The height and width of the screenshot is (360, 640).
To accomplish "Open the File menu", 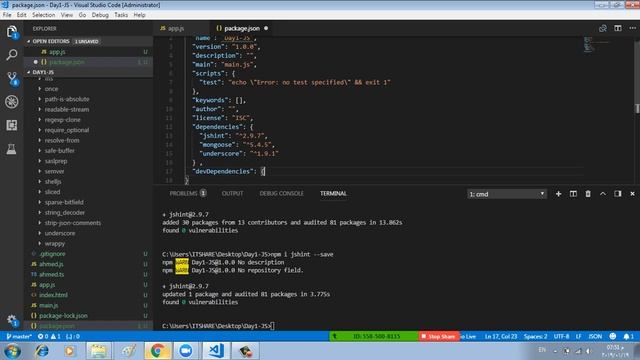I will tap(7, 15).
